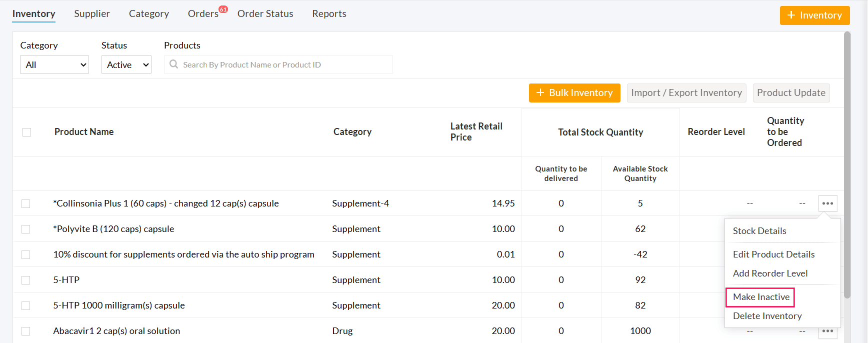Click the Bulk Inventory button
The width and height of the screenshot is (868, 343).
click(574, 93)
